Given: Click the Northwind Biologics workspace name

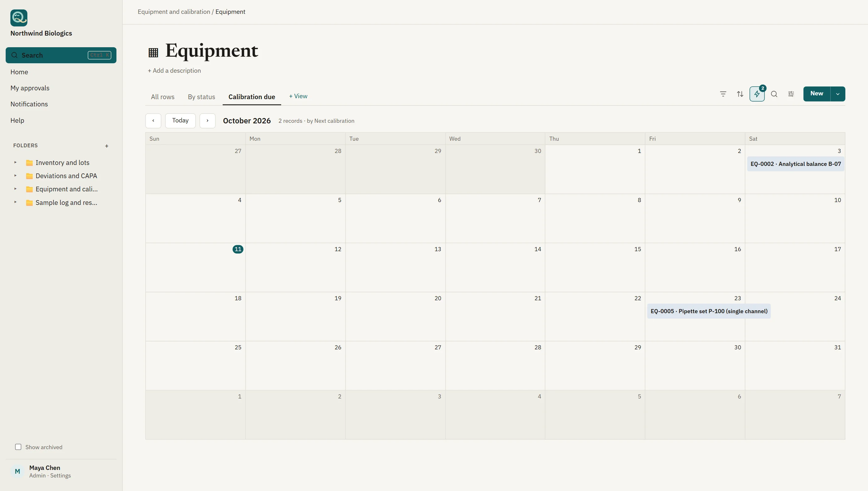Looking at the screenshot, I should pyautogui.click(x=41, y=33).
